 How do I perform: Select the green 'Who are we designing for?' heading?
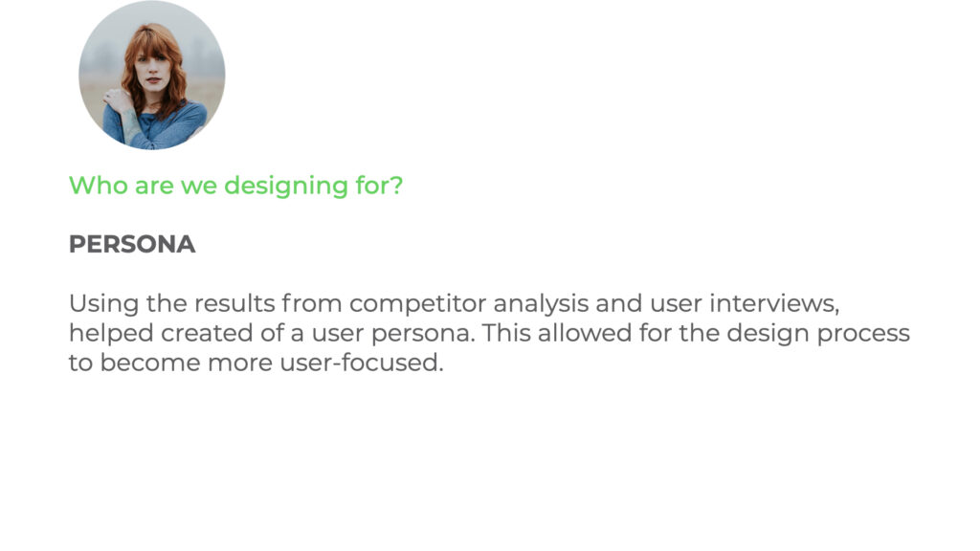tap(235, 186)
